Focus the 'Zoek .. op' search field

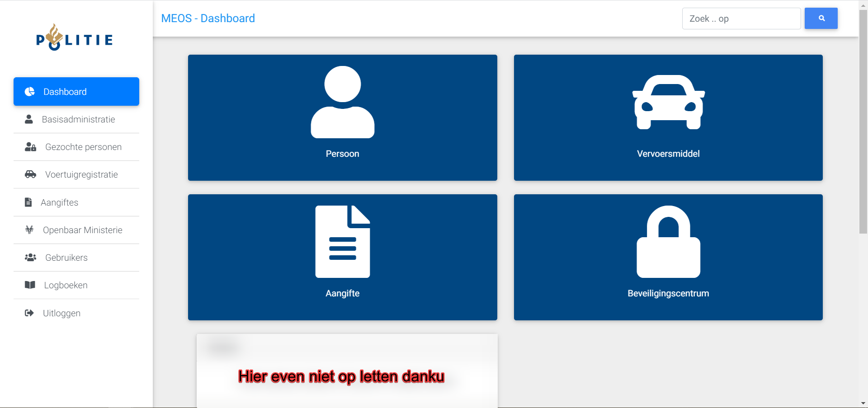tap(741, 19)
